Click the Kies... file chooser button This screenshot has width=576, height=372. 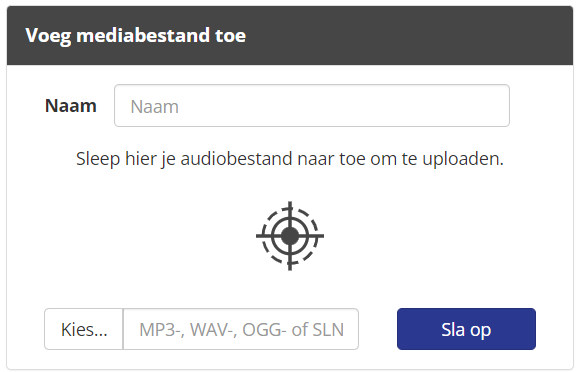[84, 329]
